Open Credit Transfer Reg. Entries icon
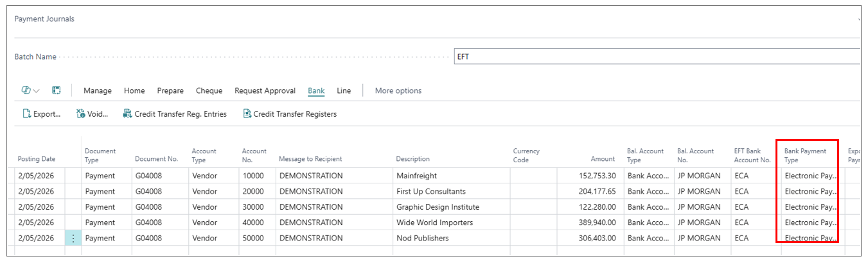This screenshot has width=868, height=261. click(128, 114)
